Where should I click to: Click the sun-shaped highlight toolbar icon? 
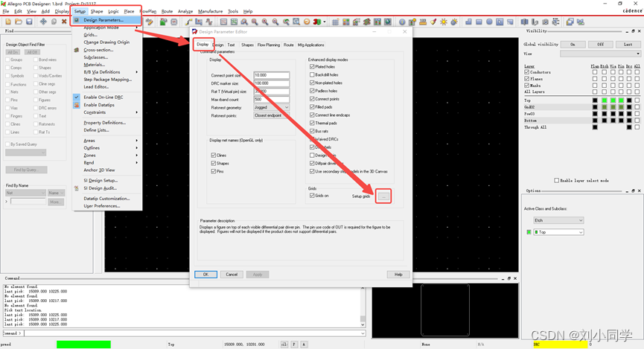point(444,22)
